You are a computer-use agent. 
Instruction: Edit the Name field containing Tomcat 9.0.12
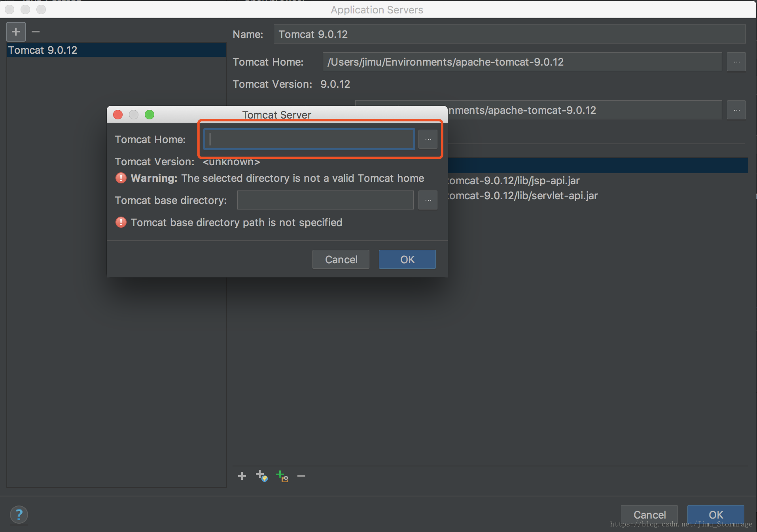[x=509, y=34]
